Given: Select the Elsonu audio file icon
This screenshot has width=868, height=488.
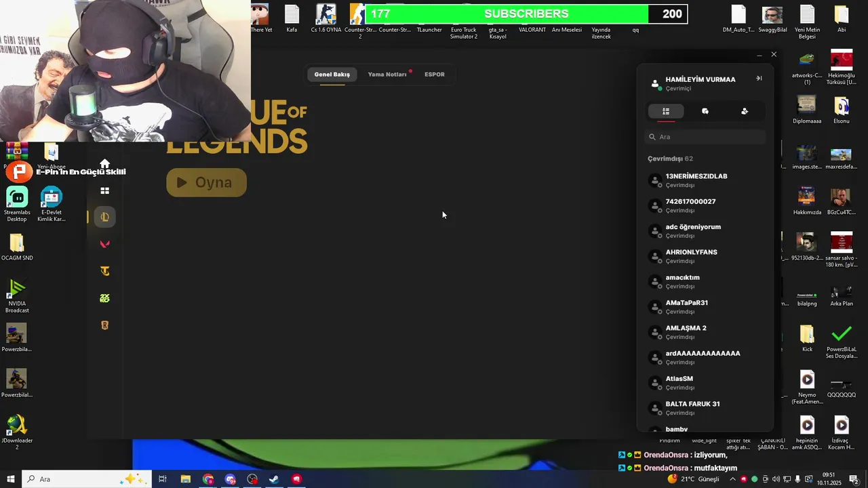Looking at the screenshot, I should [842, 110].
